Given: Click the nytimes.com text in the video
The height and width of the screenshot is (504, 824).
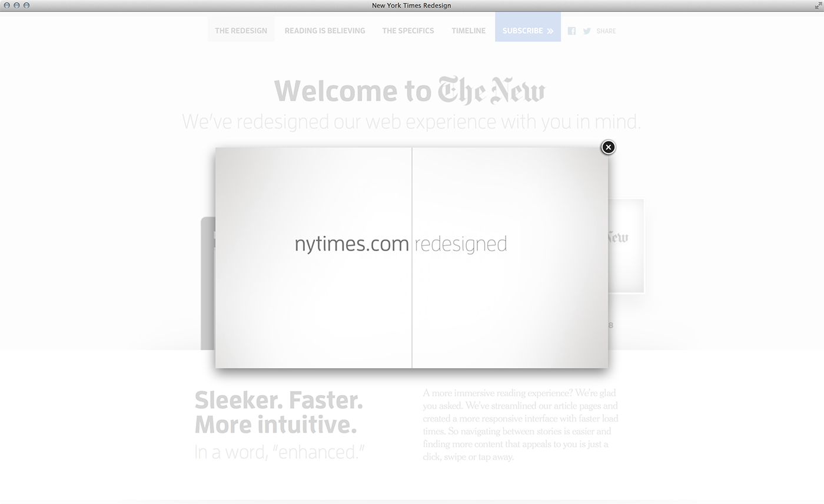Looking at the screenshot, I should pos(351,244).
